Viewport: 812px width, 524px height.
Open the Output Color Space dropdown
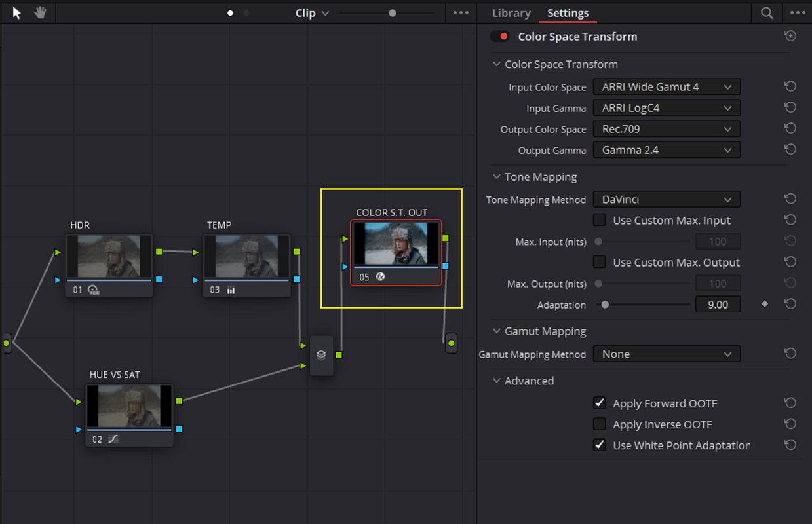point(667,128)
